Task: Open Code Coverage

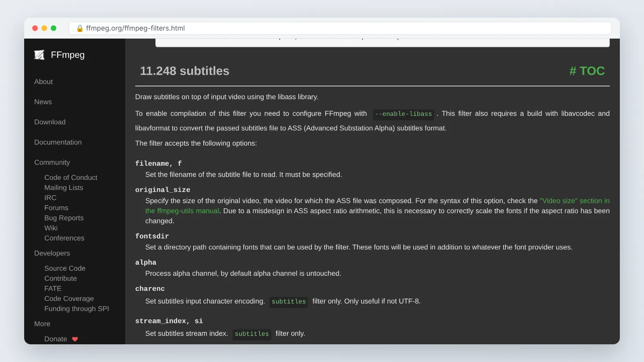Action: (x=69, y=298)
